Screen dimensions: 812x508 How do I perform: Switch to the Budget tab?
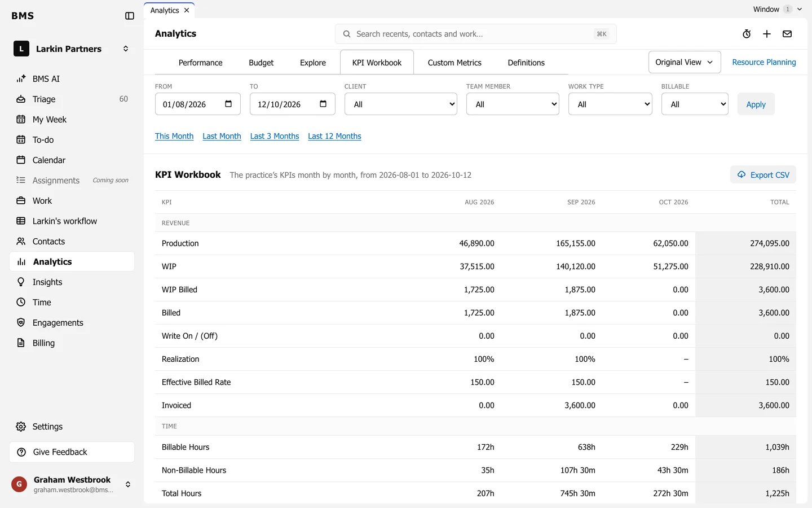click(261, 63)
